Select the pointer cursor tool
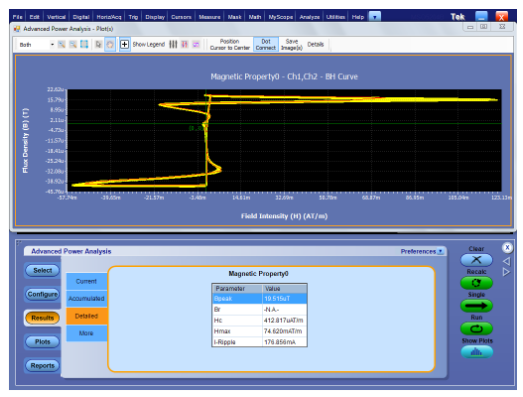 point(98,44)
